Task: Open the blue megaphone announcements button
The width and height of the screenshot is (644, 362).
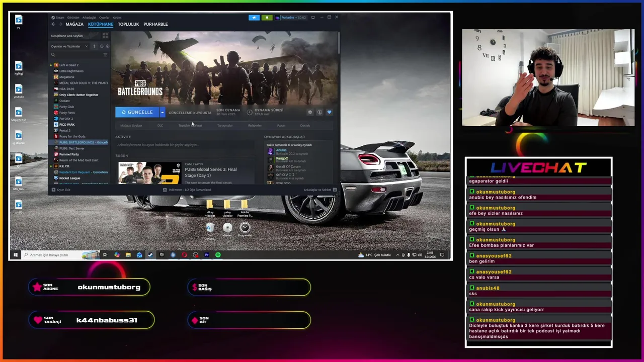Action: [x=254, y=18]
